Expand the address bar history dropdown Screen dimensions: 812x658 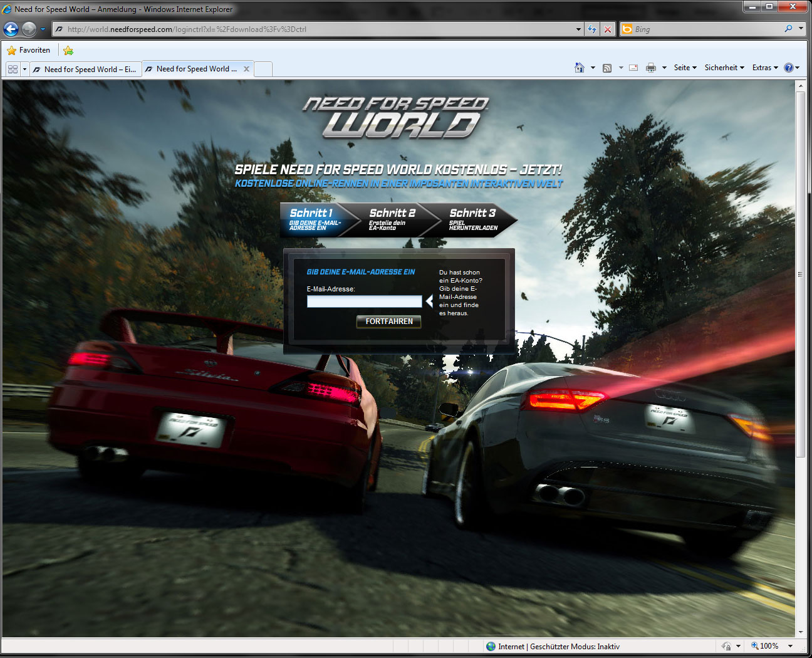point(578,29)
